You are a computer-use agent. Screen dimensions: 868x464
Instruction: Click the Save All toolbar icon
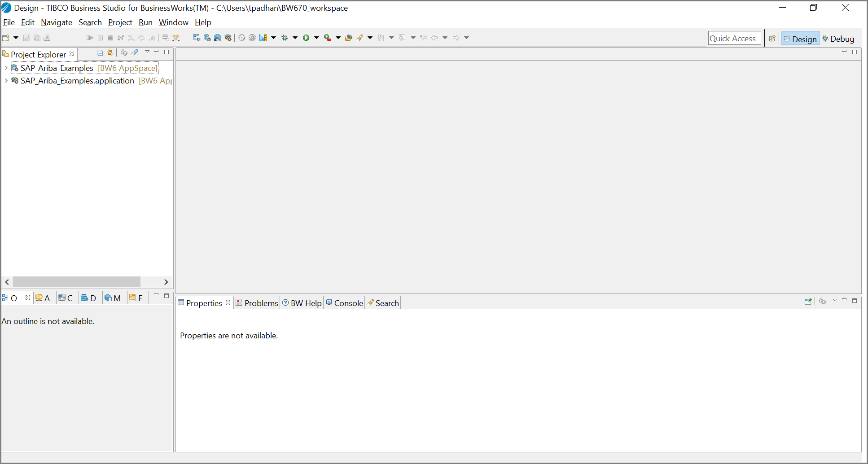pyautogui.click(x=37, y=38)
